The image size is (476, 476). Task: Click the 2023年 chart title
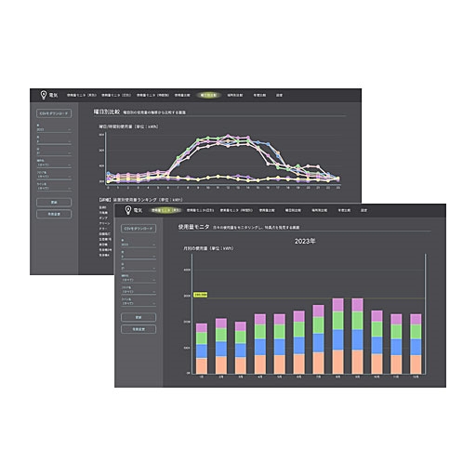305,242
